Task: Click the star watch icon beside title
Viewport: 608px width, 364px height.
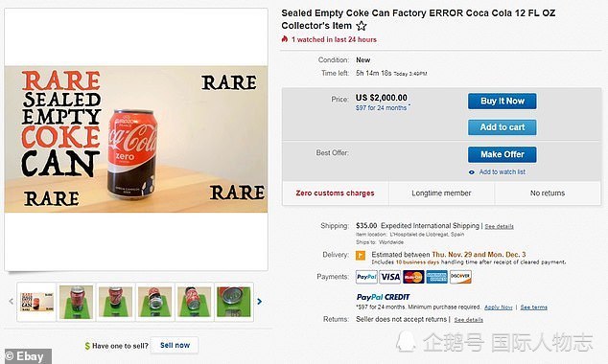Action: [x=362, y=26]
